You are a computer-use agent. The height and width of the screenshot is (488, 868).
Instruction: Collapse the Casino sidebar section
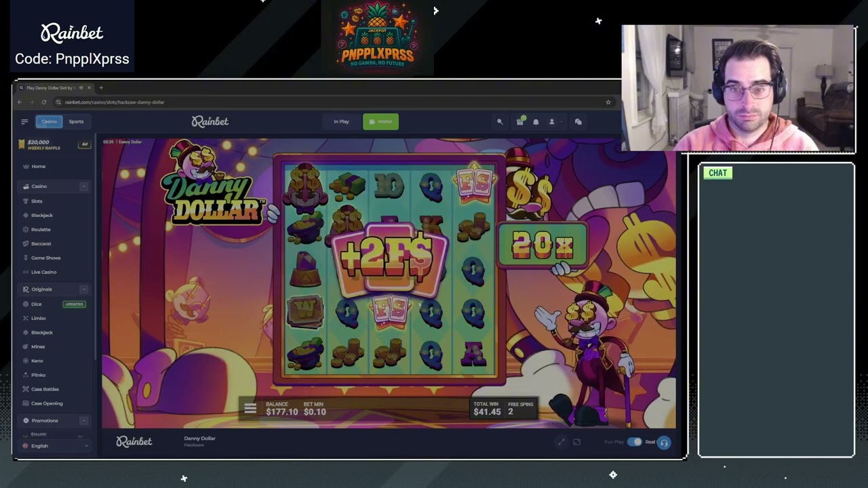84,186
